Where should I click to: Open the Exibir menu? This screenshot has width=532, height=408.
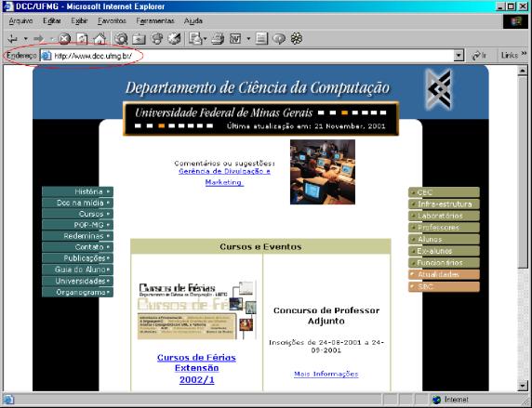tap(79, 21)
